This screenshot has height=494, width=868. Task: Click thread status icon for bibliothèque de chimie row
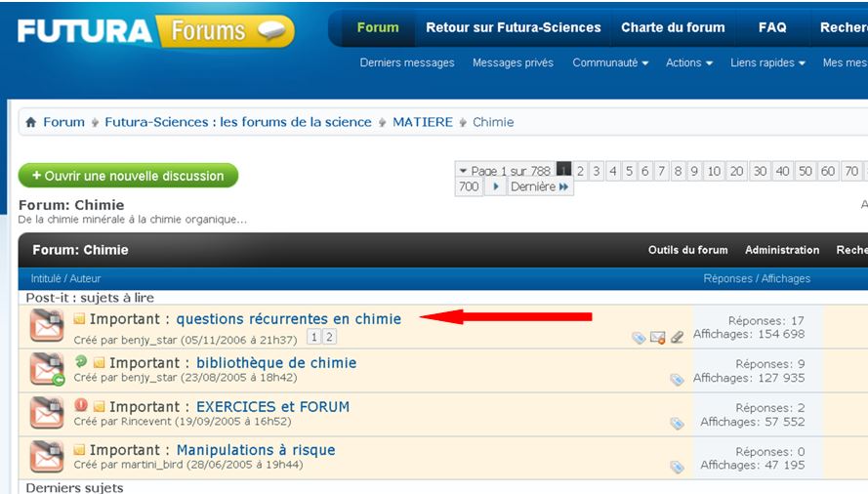pyautogui.click(x=47, y=369)
